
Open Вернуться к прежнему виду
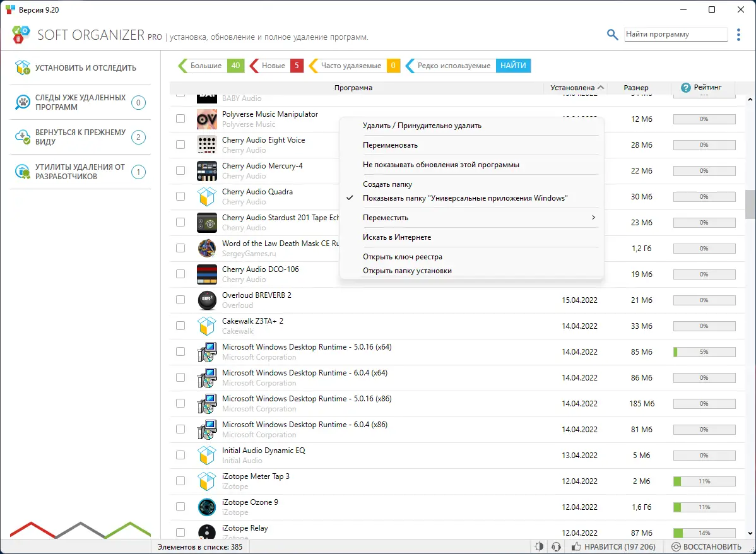(x=80, y=137)
